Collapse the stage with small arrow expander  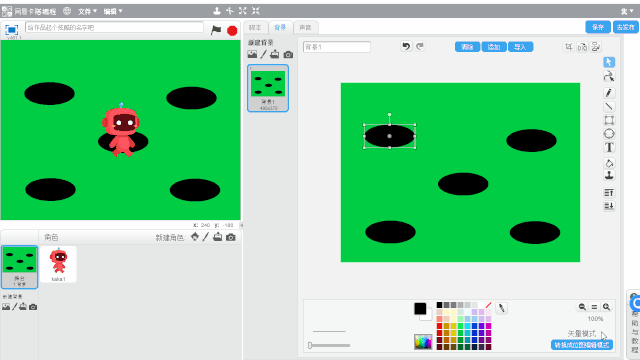point(241,225)
